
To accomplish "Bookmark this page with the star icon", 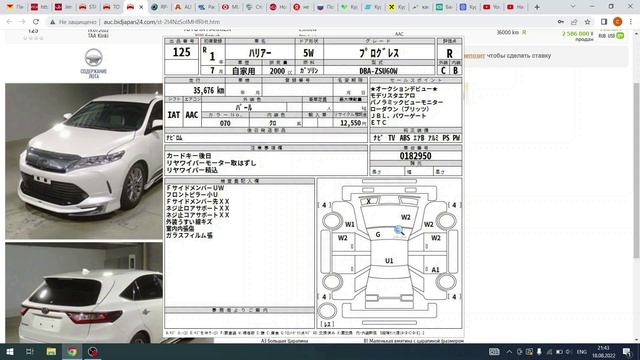I will [x=587, y=22].
